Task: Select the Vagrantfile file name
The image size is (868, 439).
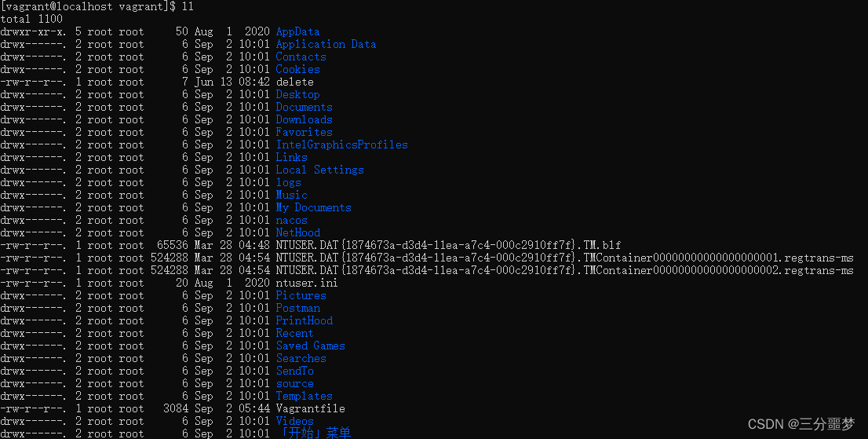Action: coord(310,408)
